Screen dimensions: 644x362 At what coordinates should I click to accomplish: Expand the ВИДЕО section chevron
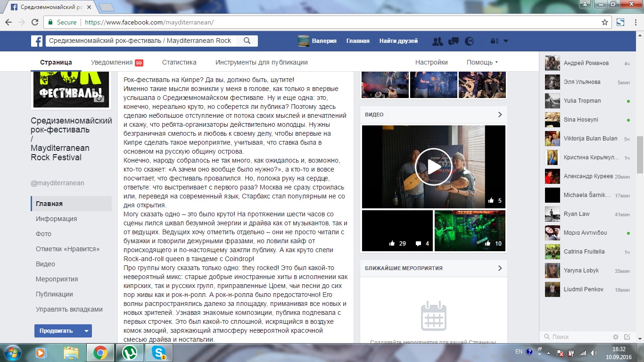click(x=500, y=115)
